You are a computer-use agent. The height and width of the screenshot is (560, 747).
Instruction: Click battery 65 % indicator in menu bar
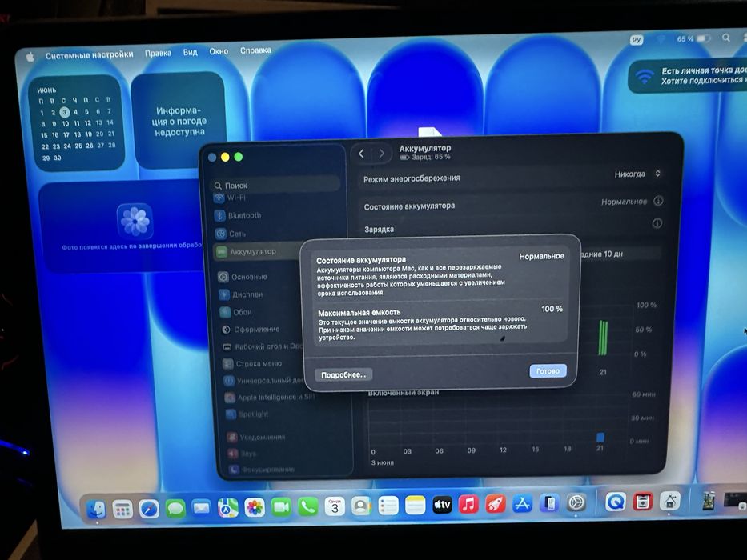click(x=693, y=38)
